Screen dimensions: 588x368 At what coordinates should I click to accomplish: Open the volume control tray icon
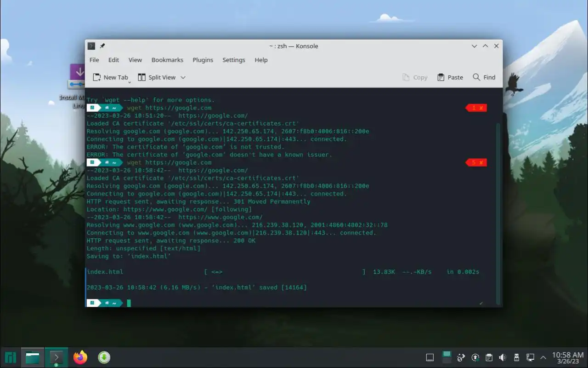coord(503,357)
